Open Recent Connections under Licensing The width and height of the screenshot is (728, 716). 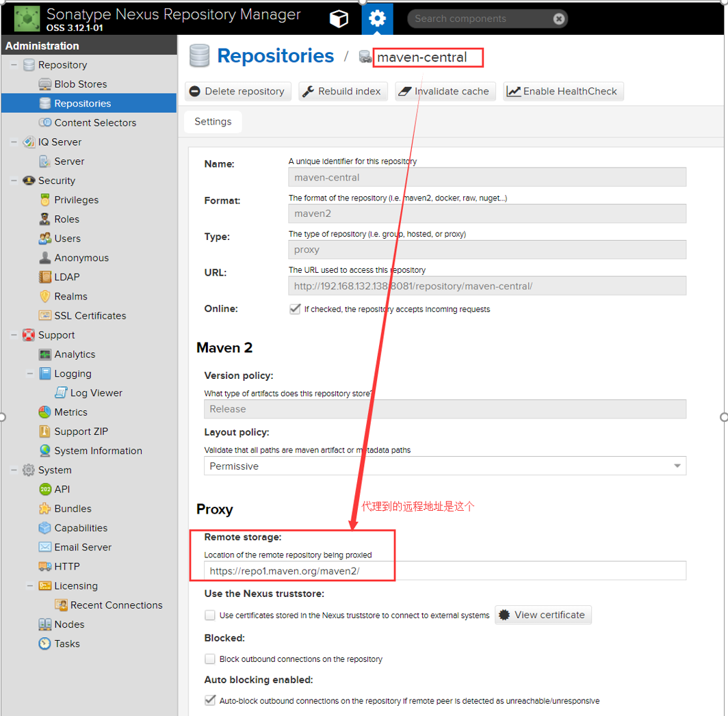click(116, 605)
